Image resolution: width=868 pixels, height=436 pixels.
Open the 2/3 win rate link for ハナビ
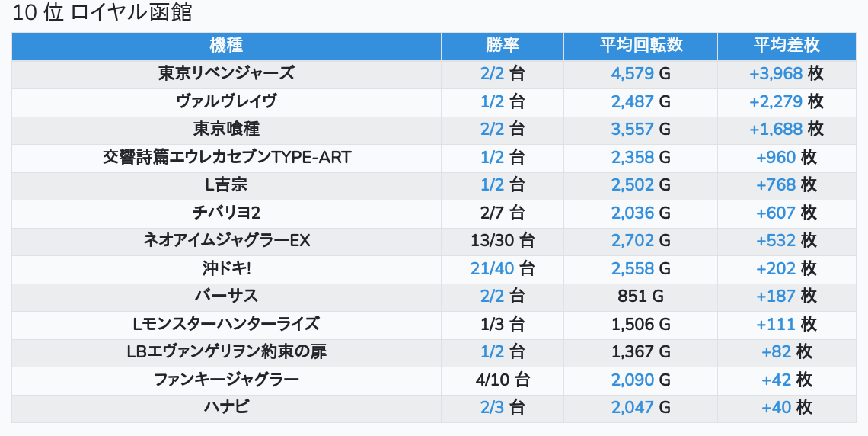coord(492,407)
